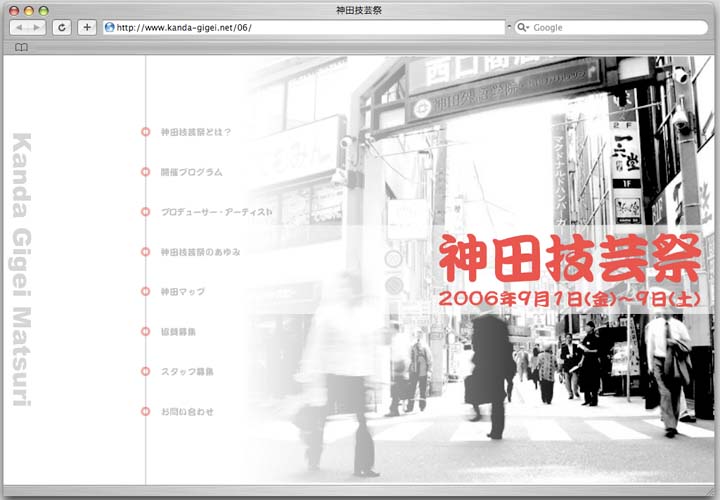720x500 pixels.
Task: Open the bookmarks book icon
Action: point(21,47)
